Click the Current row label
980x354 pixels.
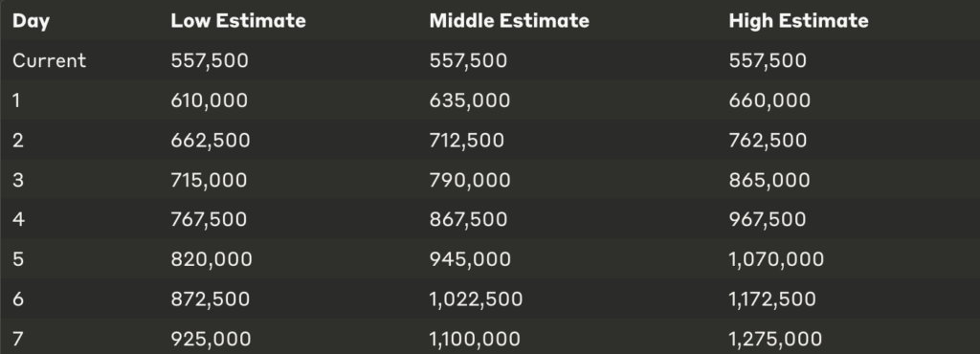tap(50, 60)
